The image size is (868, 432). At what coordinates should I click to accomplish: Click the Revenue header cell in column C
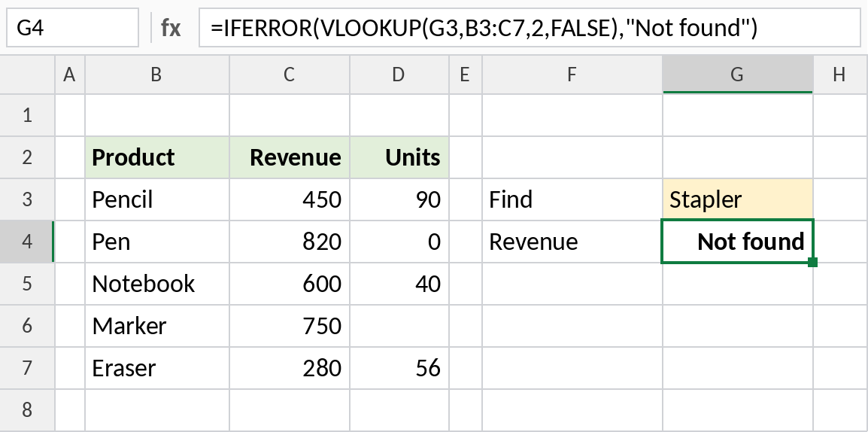(290, 157)
